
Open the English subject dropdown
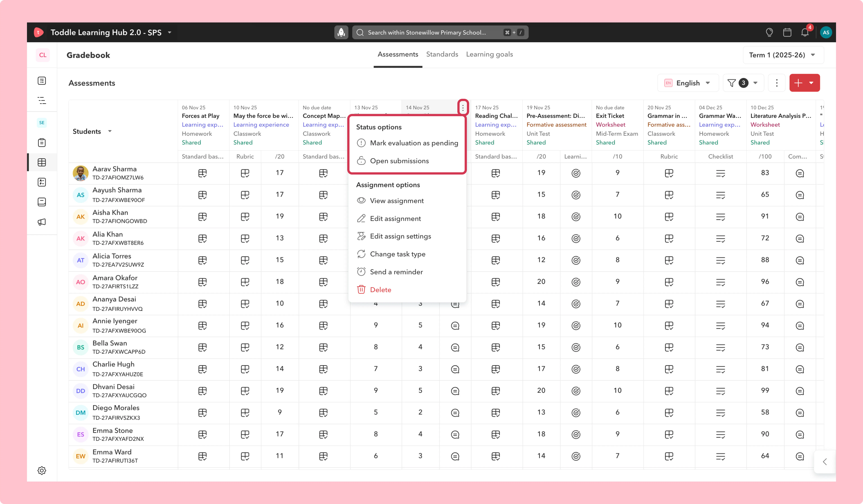point(688,83)
